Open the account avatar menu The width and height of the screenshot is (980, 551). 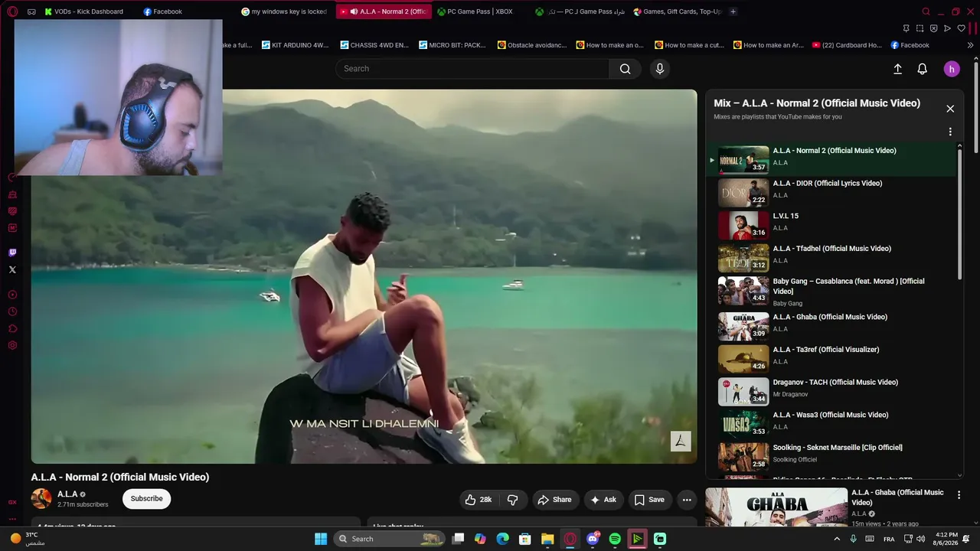(952, 69)
